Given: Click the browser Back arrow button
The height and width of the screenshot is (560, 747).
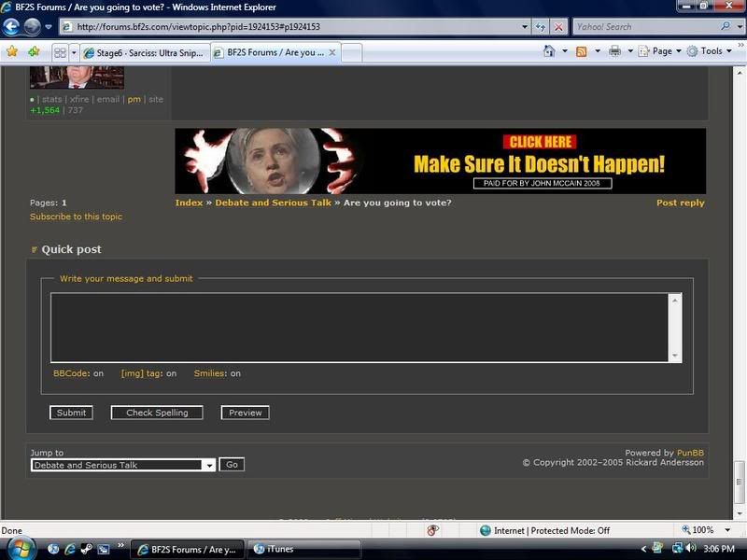Looking at the screenshot, I should (x=11, y=27).
